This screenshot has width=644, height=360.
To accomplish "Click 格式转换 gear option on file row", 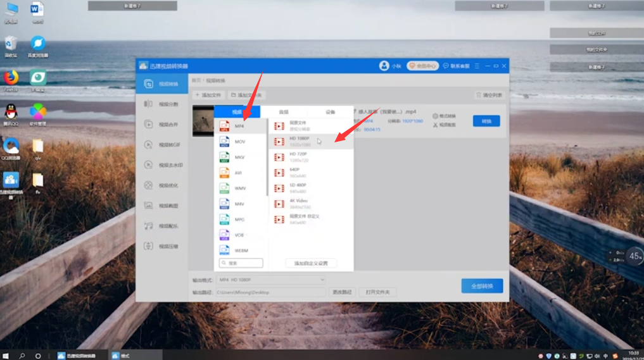I will [x=444, y=116].
